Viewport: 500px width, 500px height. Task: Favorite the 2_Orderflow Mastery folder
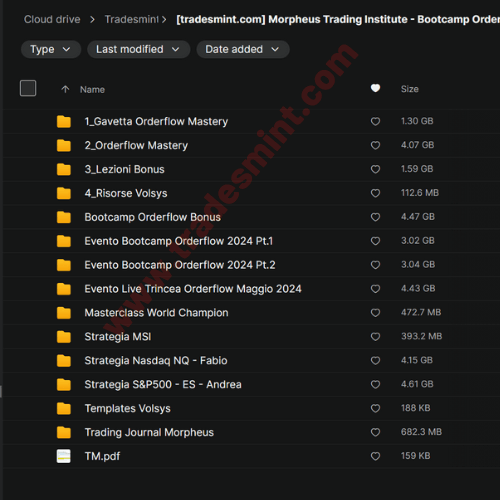375,145
